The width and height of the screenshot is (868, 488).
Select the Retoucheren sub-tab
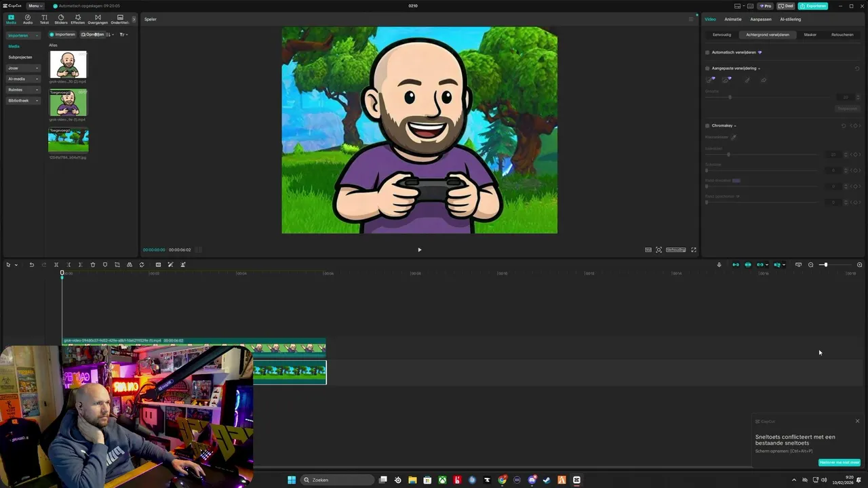tap(842, 35)
